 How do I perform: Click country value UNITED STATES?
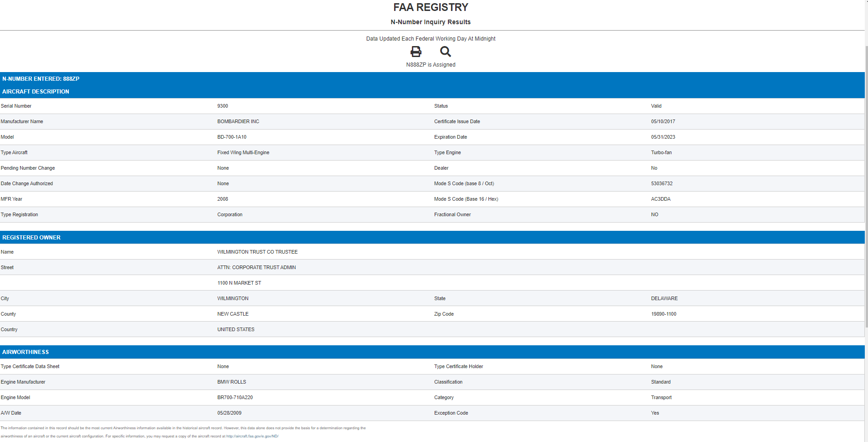pyautogui.click(x=236, y=329)
